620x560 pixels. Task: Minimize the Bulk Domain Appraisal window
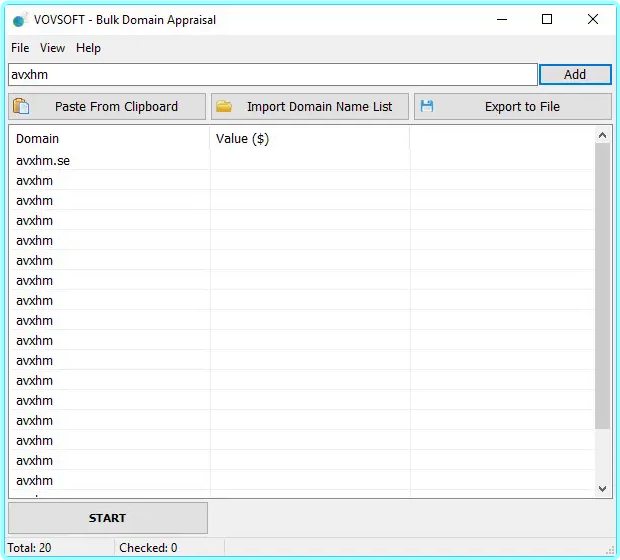(x=502, y=19)
